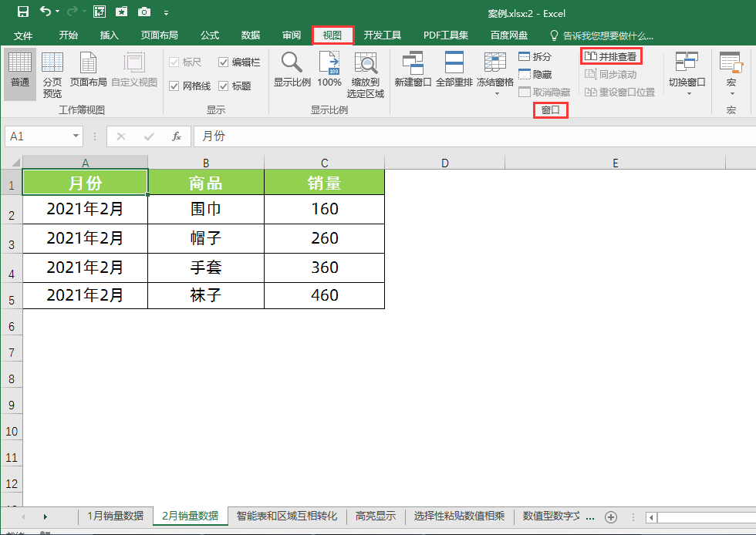Viewport: 756px width, 535px height.
Task: Open the Undo history dropdown arrow
Action: [57, 12]
